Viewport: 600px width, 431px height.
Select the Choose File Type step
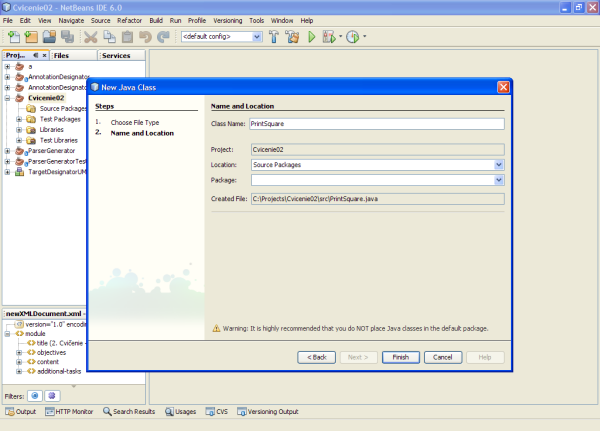(135, 122)
